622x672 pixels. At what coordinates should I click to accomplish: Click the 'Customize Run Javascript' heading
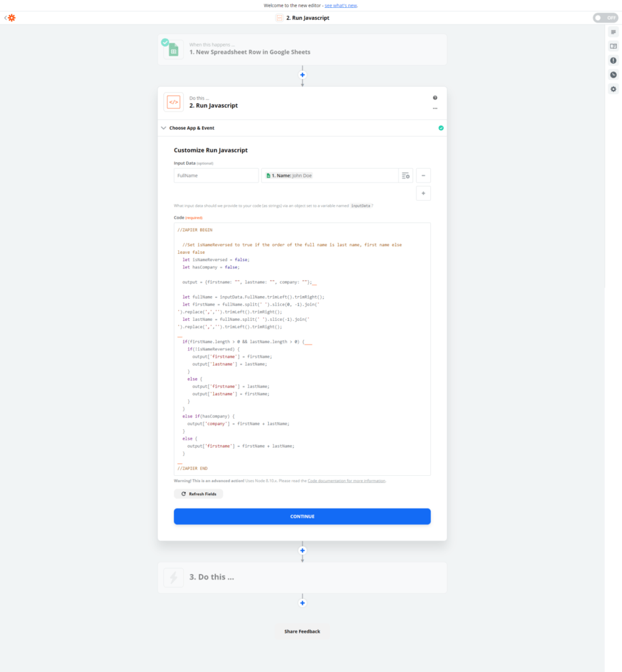[x=211, y=150]
